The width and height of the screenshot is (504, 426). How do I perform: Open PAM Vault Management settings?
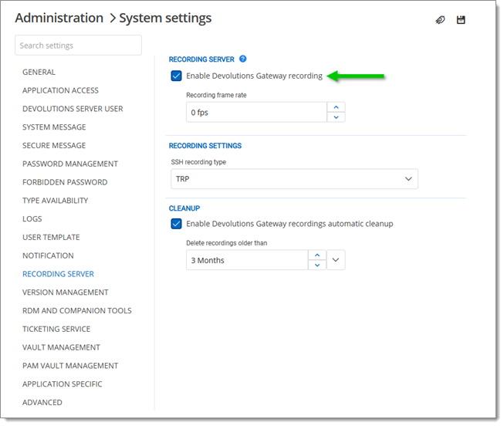(x=70, y=365)
